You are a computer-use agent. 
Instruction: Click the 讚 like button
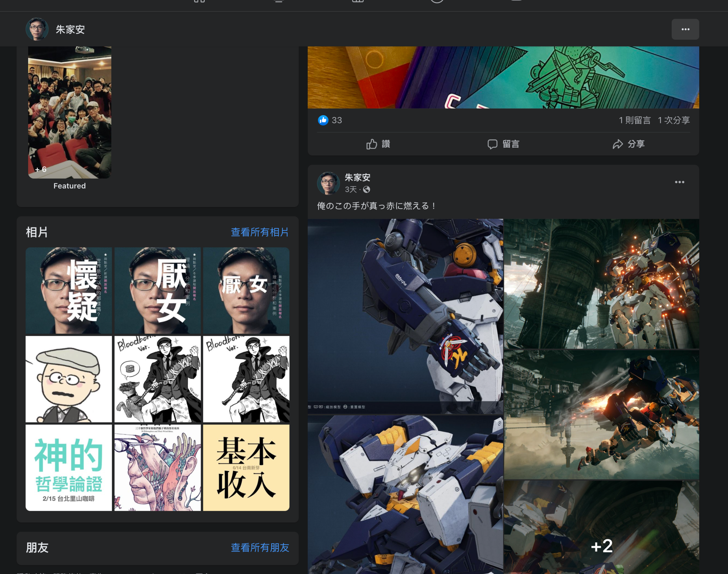[378, 144]
